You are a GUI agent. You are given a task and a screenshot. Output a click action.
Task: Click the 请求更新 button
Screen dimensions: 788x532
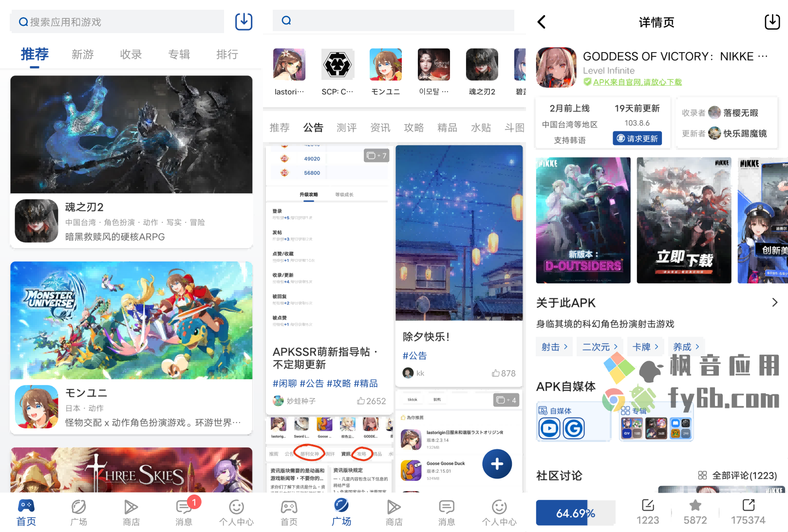coord(637,138)
